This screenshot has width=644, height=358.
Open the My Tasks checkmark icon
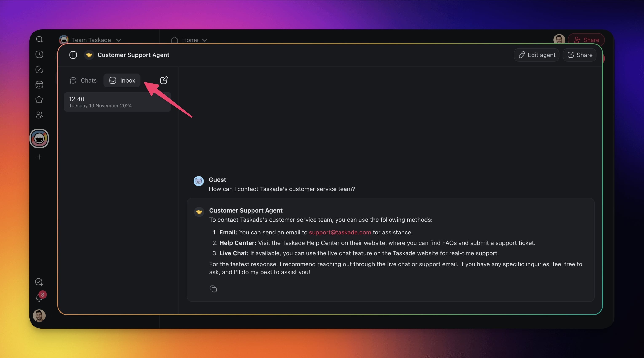pos(39,69)
